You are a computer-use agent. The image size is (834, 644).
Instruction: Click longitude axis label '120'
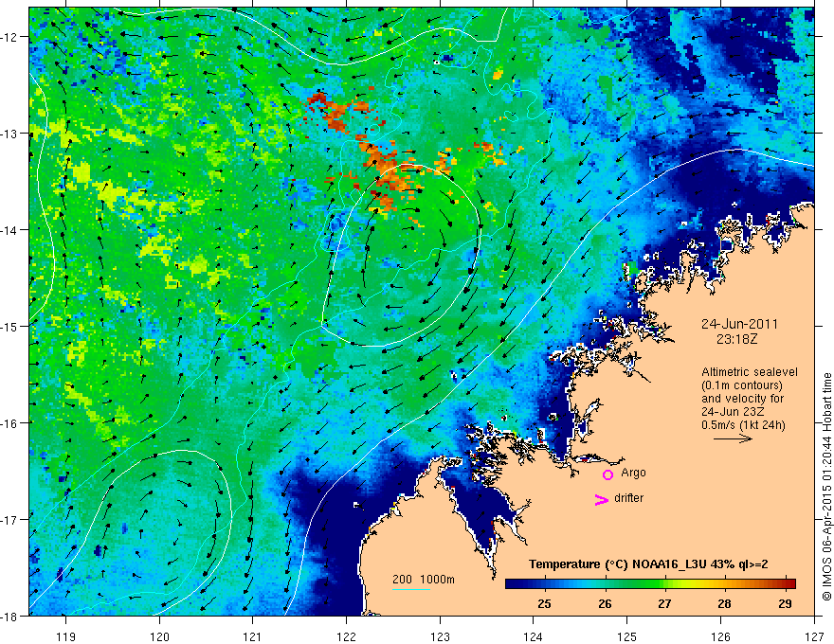pos(159,636)
